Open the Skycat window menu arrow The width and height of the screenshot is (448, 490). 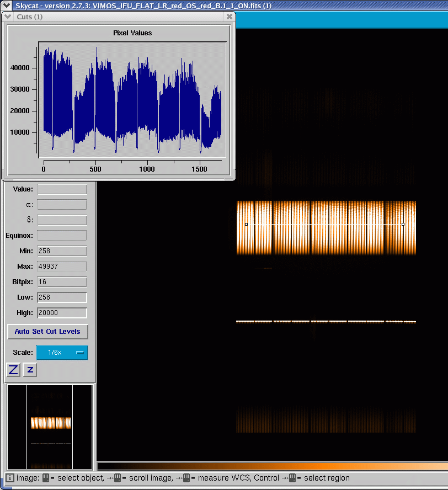pos(6,6)
